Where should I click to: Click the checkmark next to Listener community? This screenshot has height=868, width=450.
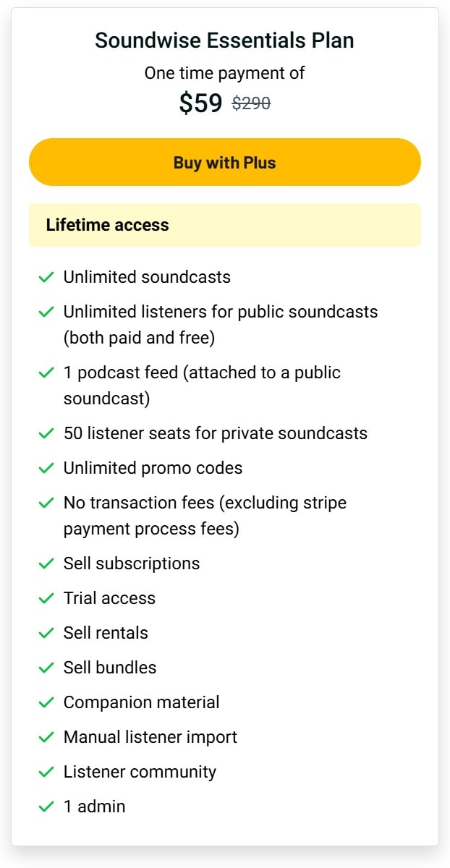[46, 772]
